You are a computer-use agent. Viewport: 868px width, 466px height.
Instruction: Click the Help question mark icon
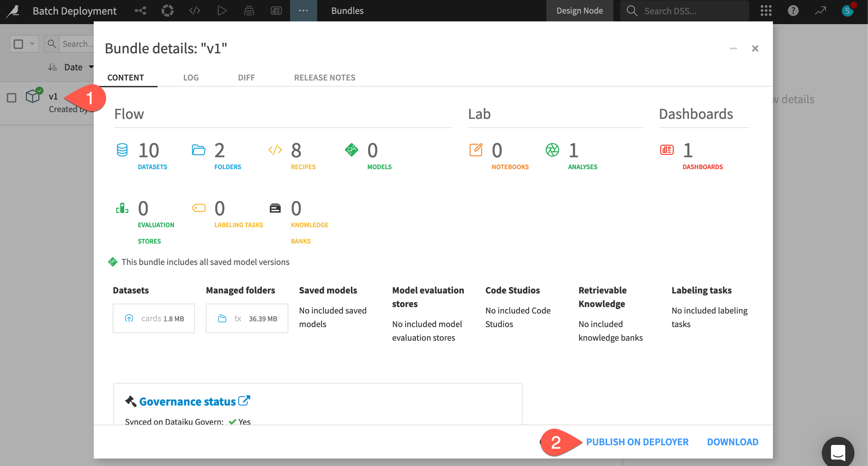point(793,11)
